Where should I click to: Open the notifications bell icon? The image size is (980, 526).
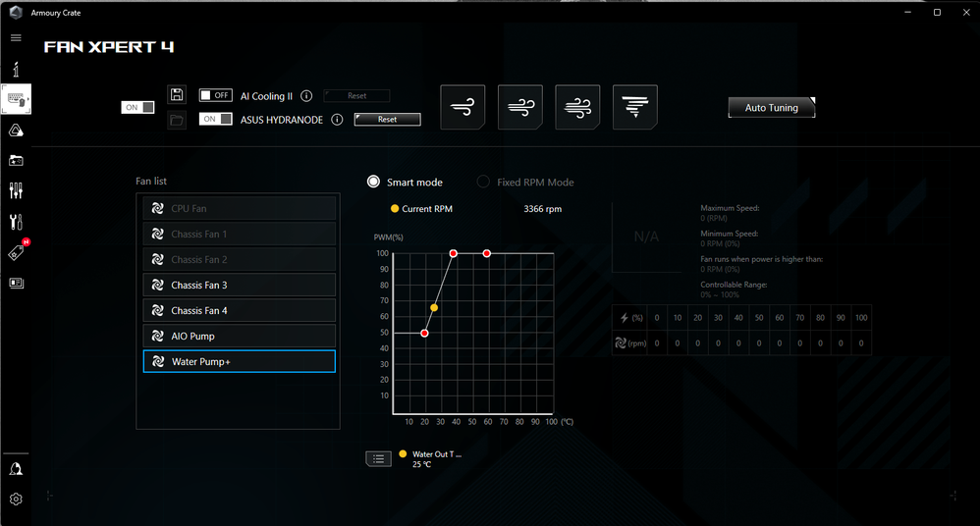[x=16, y=469]
